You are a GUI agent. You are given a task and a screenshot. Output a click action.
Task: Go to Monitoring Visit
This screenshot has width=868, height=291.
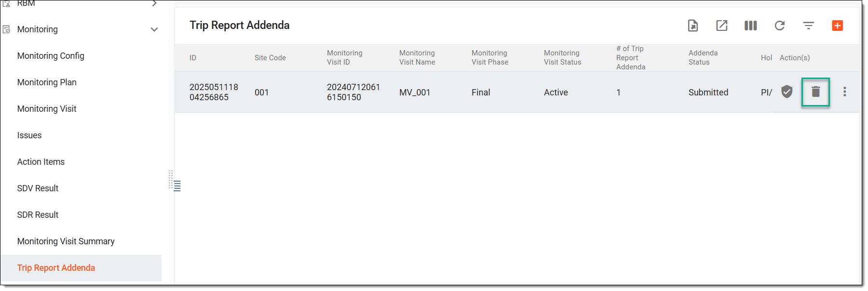pyautogui.click(x=47, y=109)
